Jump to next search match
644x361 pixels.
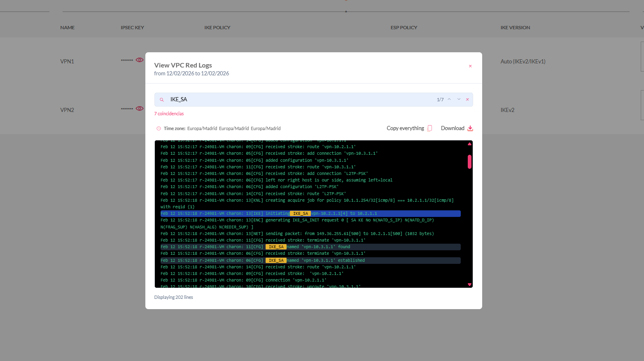point(459,99)
